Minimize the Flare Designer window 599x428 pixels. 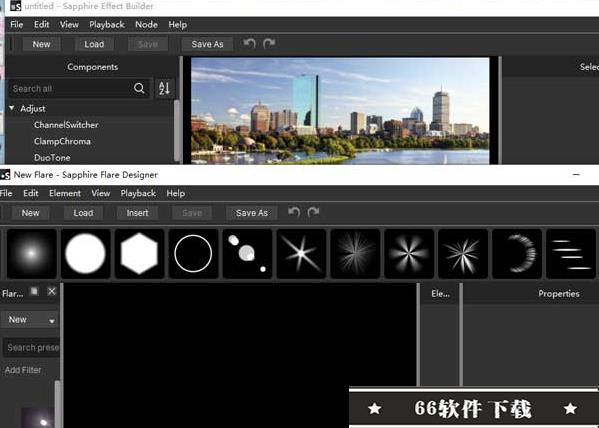(x=576, y=175)
